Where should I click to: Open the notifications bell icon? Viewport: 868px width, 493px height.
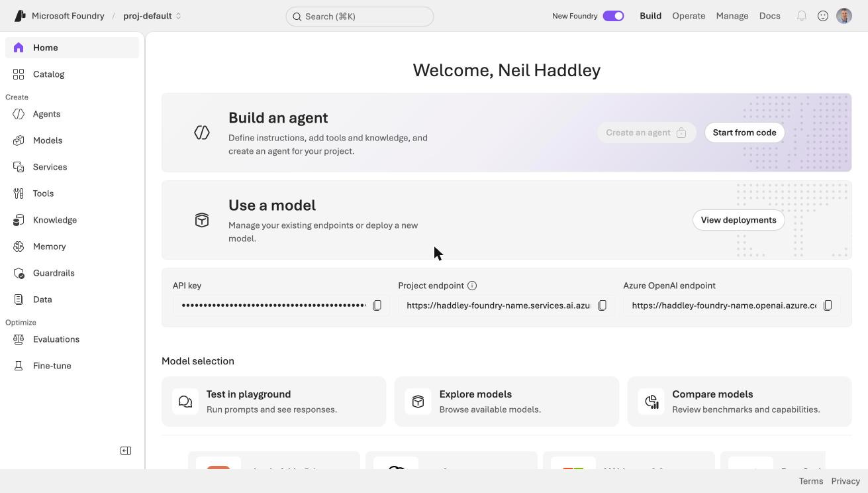pos(801,16)
